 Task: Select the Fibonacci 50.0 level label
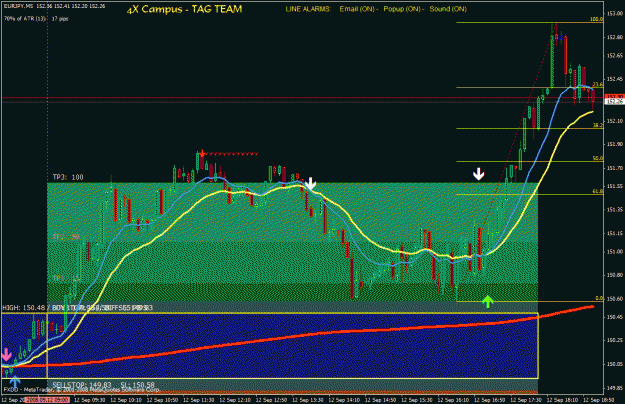598,158
